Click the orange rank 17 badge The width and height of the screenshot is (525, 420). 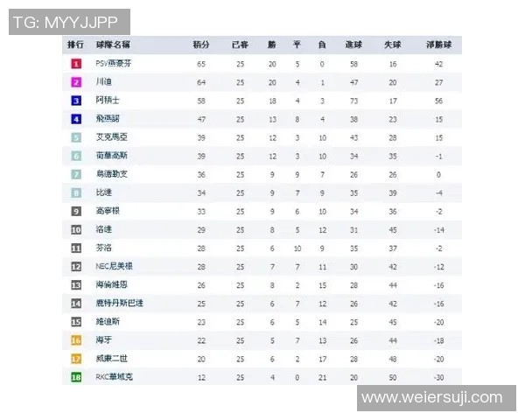76,358
